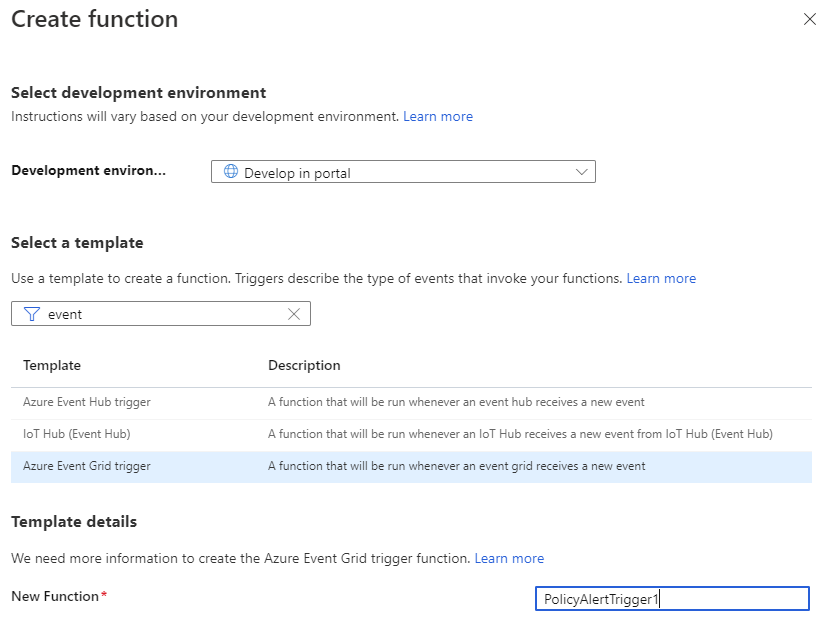Focus the New Function name field
The width and height of the screenshot is (831, 643).
point(672,598)
